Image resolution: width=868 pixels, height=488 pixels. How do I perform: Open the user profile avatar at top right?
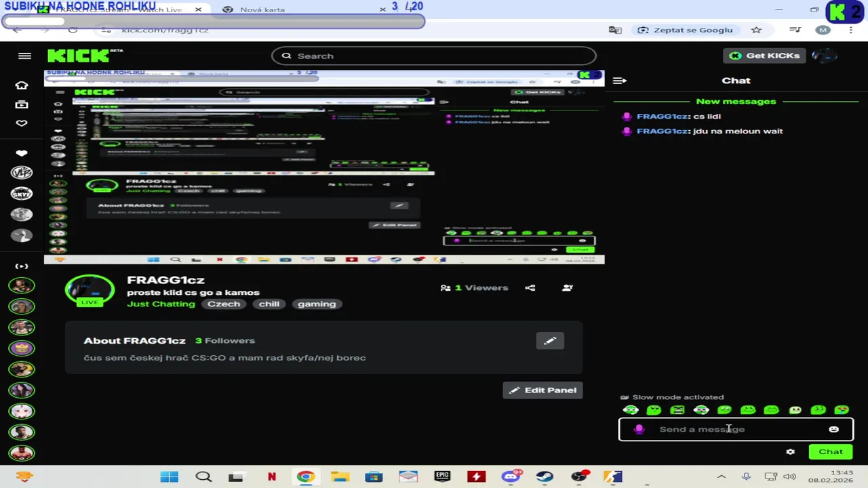825,56
